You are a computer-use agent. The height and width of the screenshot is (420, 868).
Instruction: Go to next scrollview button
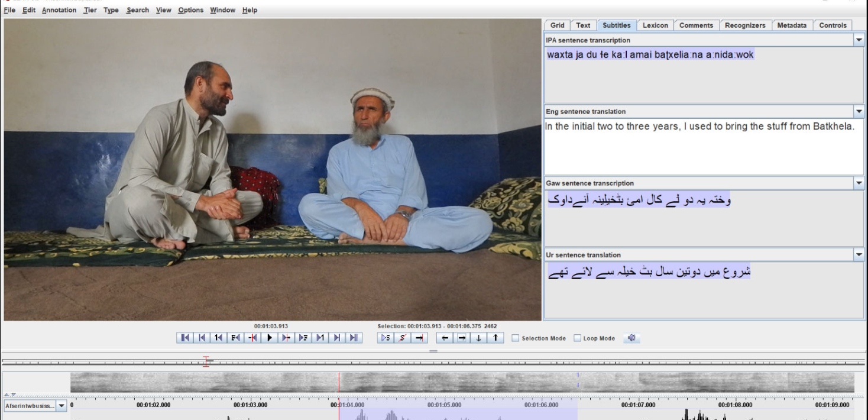(337, 338)
